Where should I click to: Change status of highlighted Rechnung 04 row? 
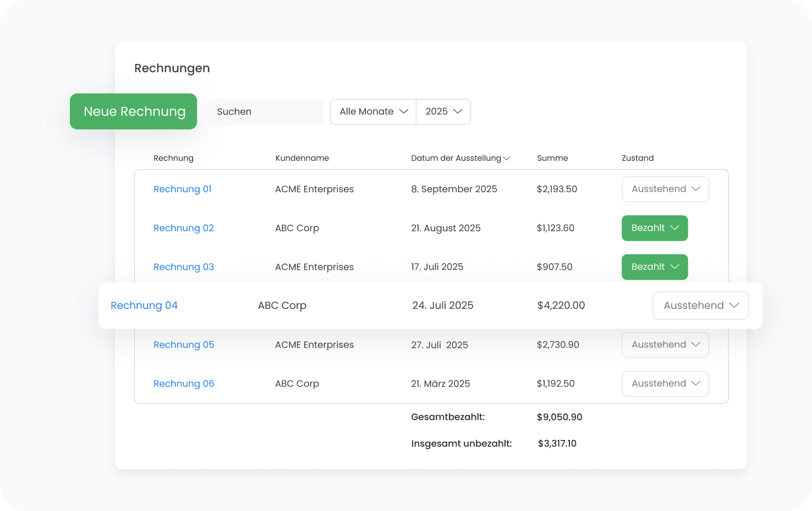[700, 306]
